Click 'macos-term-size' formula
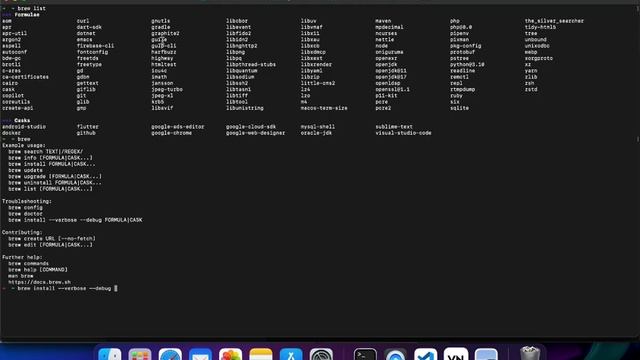The width and height of the screenshot is (640, 360). tap(324, 108)
